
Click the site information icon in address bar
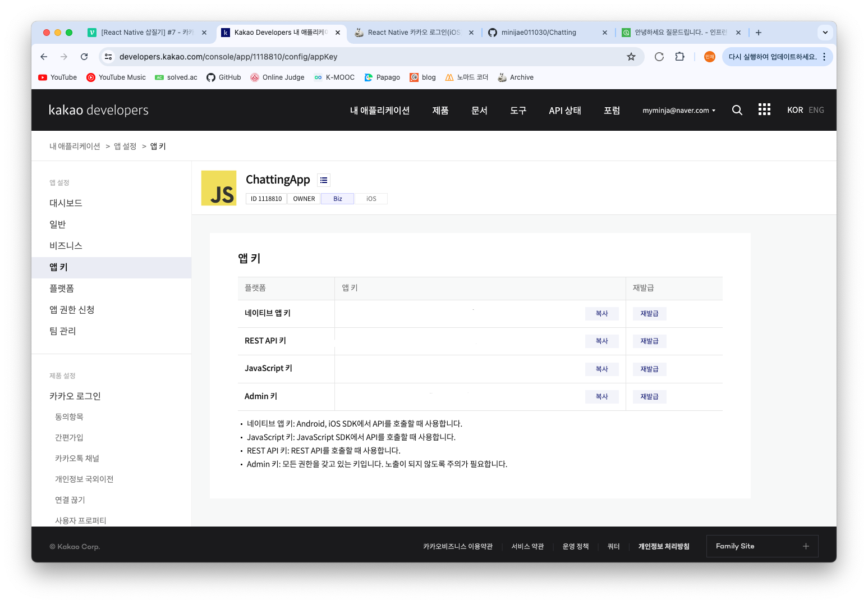109,57
